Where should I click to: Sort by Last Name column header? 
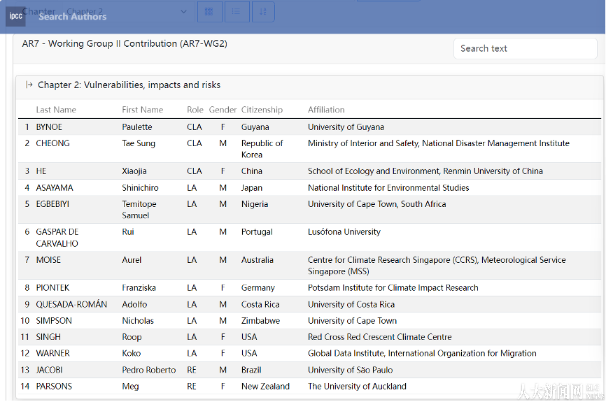[x=56, y=110]
